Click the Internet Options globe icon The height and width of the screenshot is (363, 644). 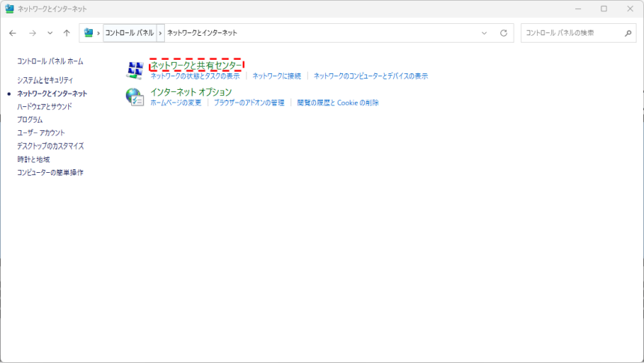click(x=135, y=97)
